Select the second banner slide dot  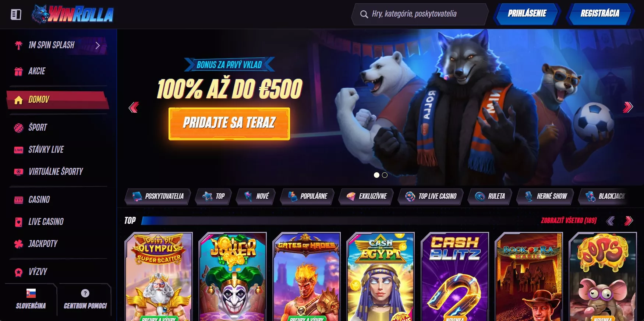pos(385,175)
